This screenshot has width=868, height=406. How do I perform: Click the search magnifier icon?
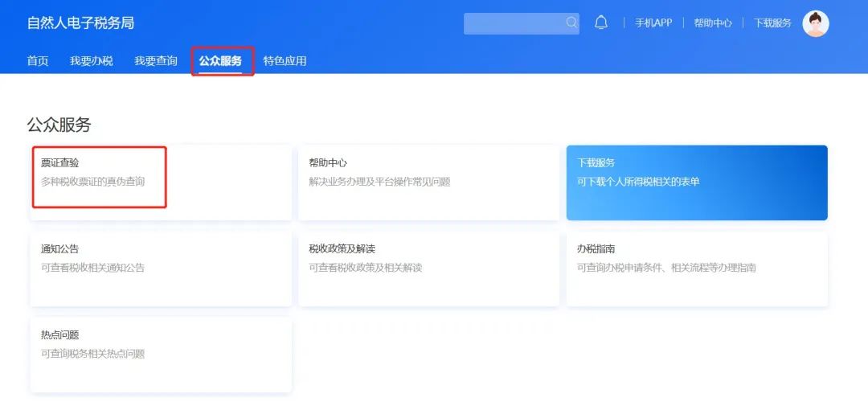571,23
